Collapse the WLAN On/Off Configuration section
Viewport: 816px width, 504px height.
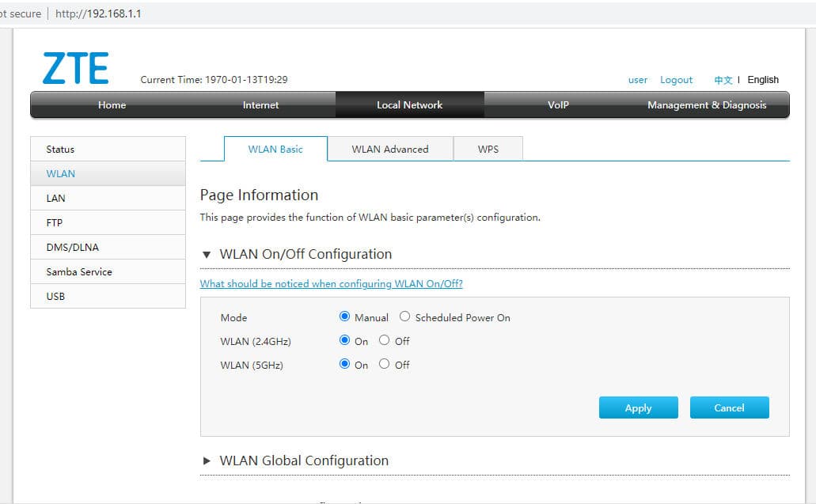click(x=207, y=254)
